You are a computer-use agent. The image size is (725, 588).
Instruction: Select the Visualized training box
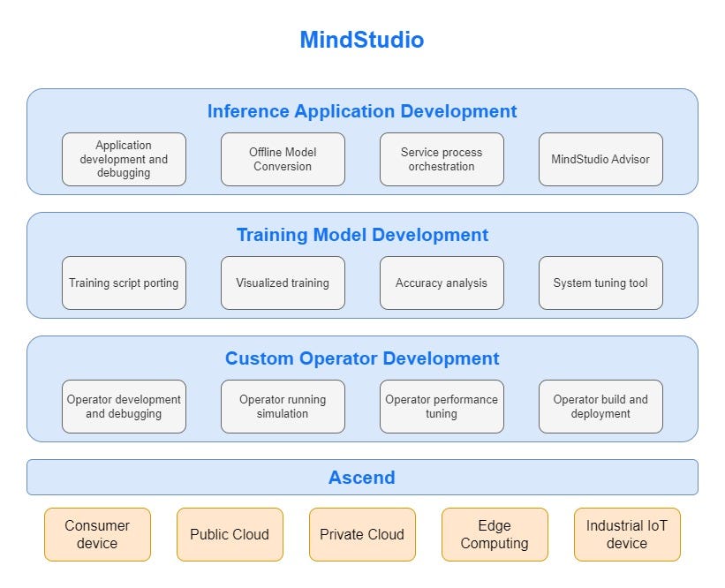[283, 283]
